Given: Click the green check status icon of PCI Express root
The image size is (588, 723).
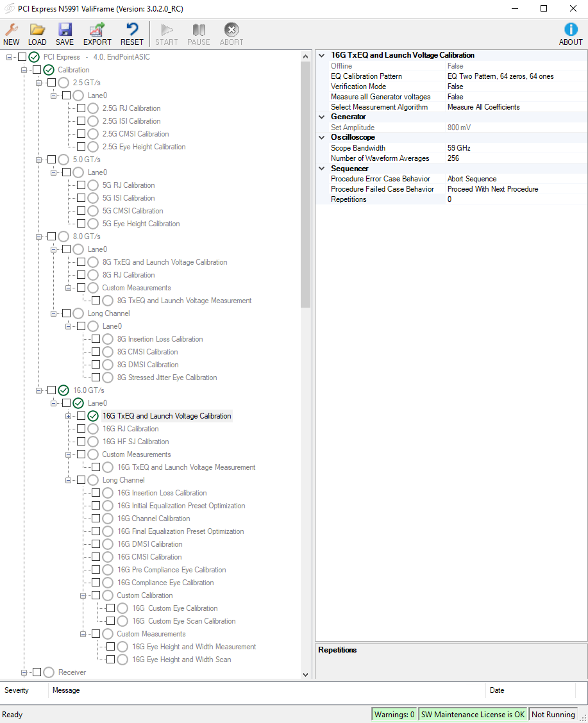Looking at the screenshot, I should (x=34, y=56).
